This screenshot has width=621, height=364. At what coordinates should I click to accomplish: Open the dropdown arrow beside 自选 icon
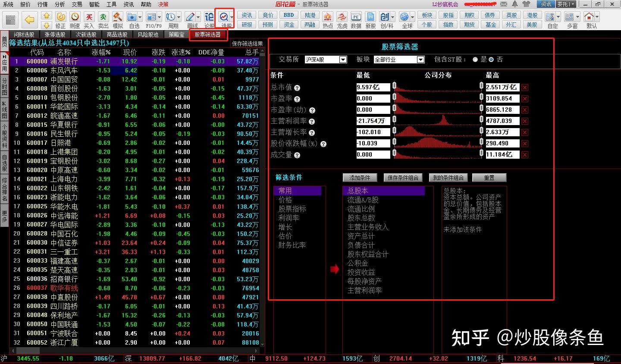[141, 17]
